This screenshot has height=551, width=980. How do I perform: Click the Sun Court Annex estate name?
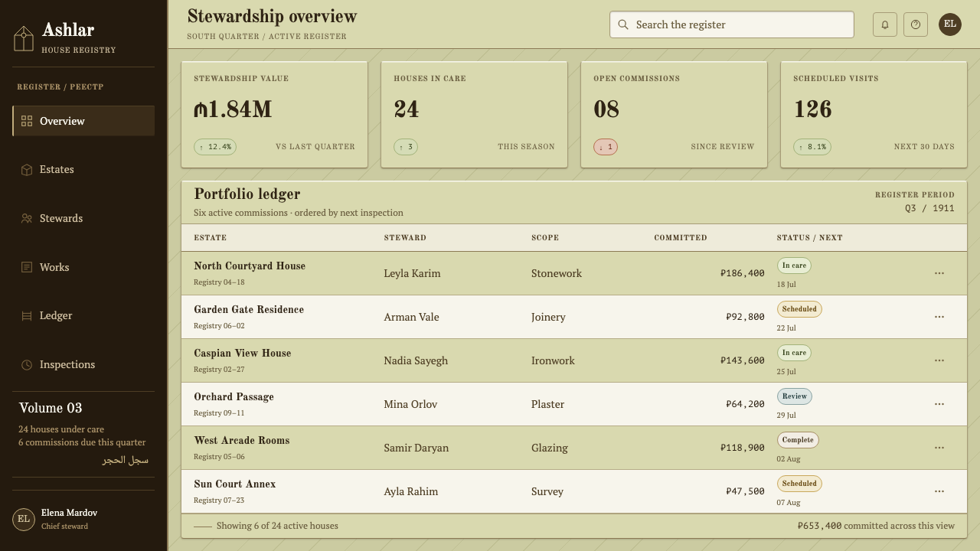[235, 484]
